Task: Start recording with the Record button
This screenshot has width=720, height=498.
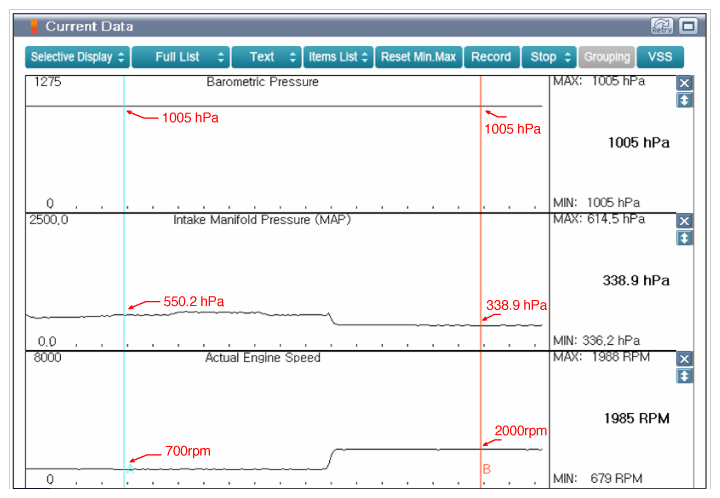Action: click(491, 57)
